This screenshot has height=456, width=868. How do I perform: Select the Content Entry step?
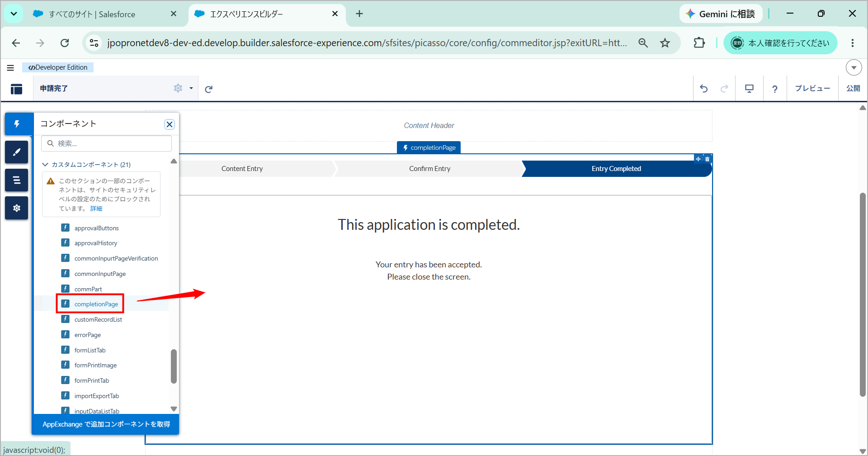click(242, 169)
